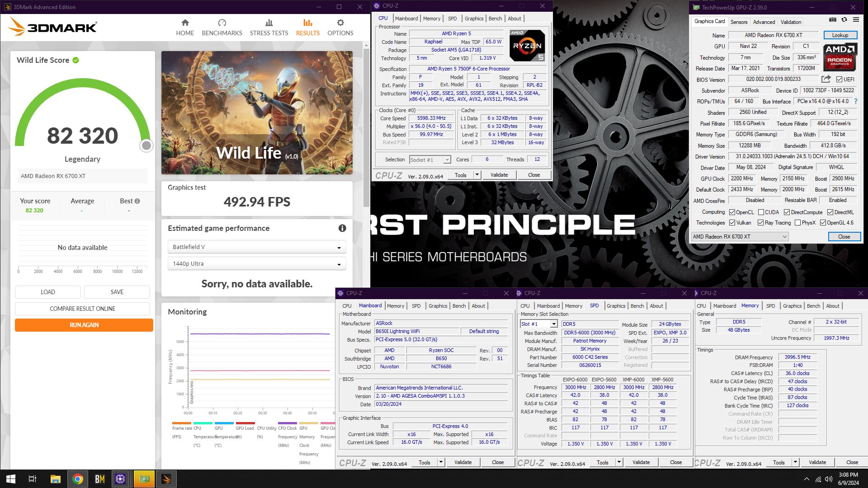Switch to the 3DMark taskbar icon
Image resolution: width=868 pixels, height=488 pixels.
tap(166, 479)
